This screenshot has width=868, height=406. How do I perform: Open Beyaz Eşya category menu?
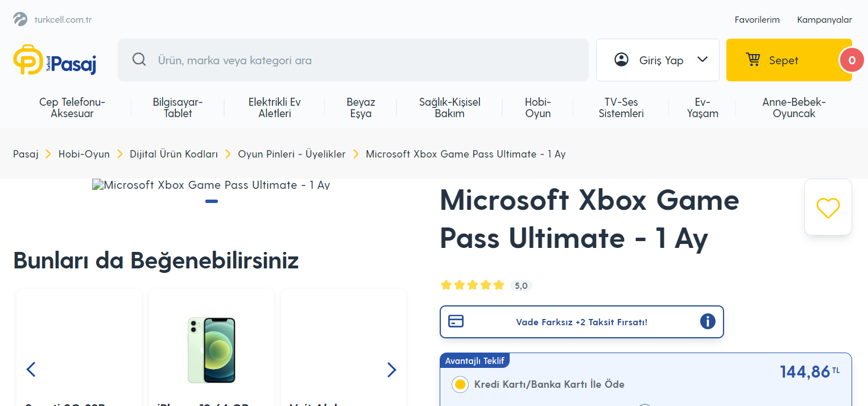(361, 107)
